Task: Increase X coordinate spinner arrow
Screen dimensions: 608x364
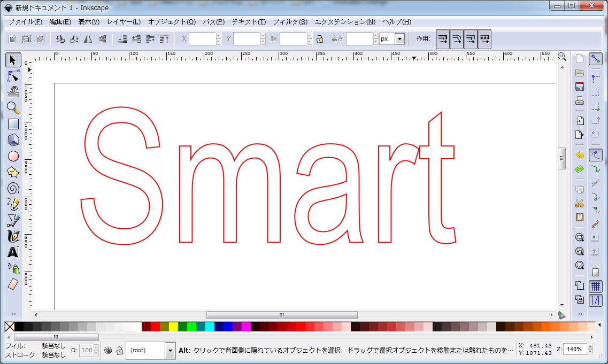Action: pyautogui.click(x=218, y=36)
